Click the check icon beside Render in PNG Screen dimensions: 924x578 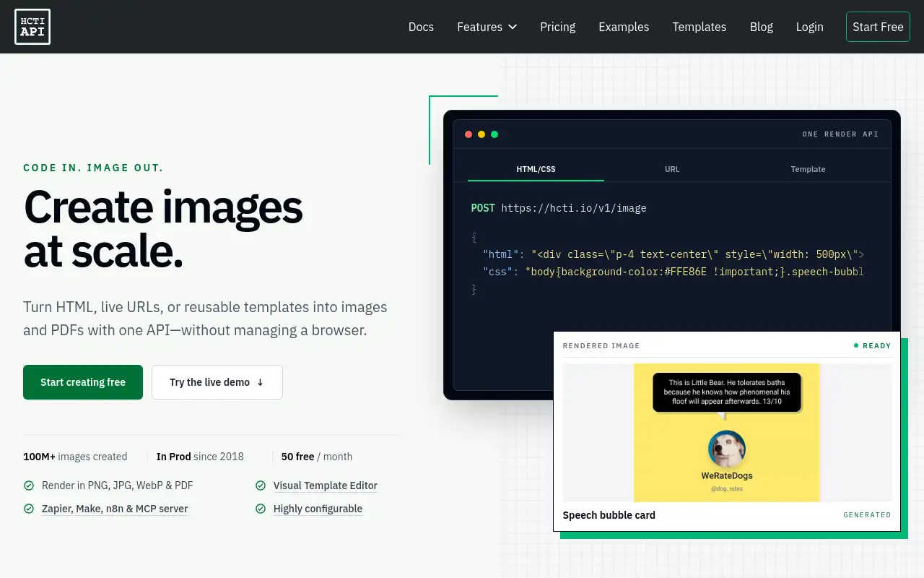29,486
